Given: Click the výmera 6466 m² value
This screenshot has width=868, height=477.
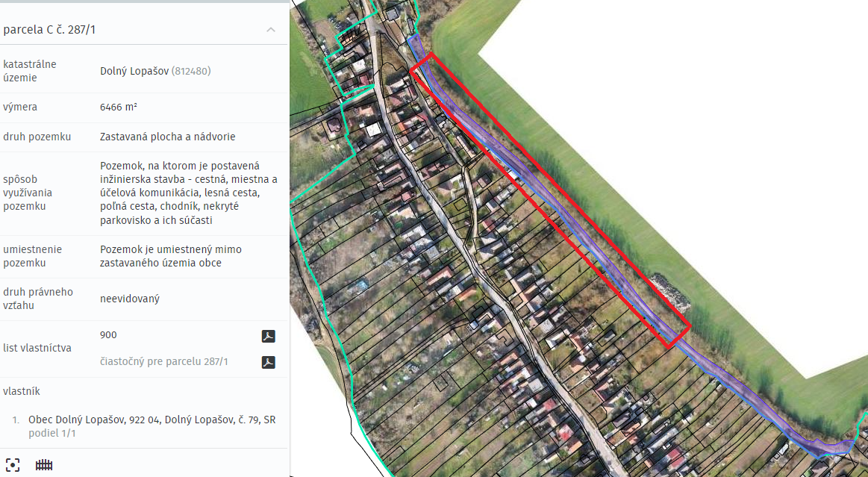Looking at the screenshot, I should 119,107.
